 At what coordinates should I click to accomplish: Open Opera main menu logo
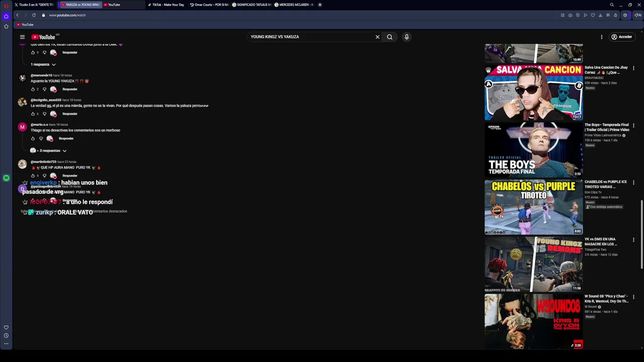(x=6, y=6)
